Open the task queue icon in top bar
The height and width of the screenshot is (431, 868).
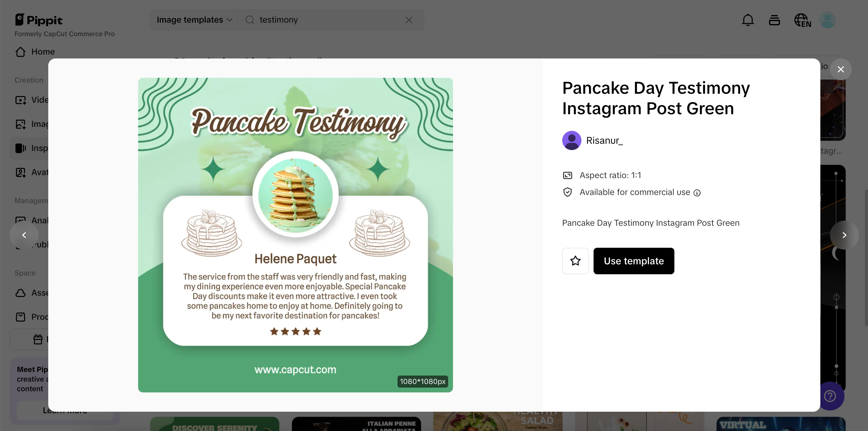pos(774,20)
